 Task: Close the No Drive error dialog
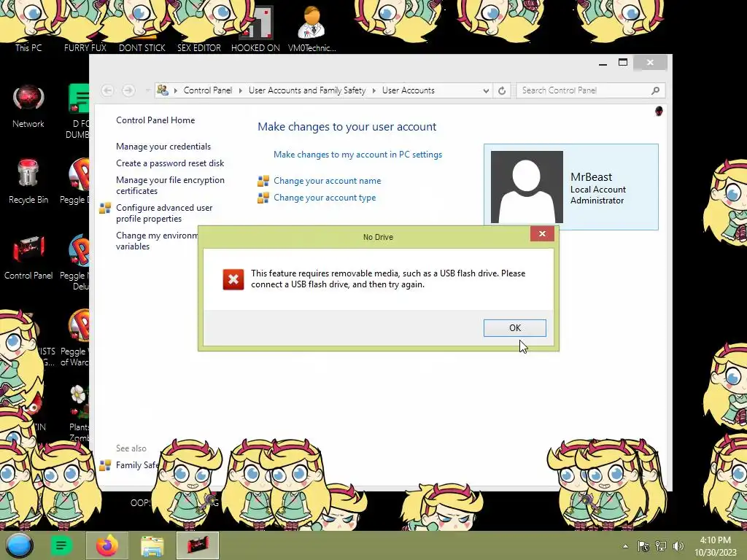(542, 233)
